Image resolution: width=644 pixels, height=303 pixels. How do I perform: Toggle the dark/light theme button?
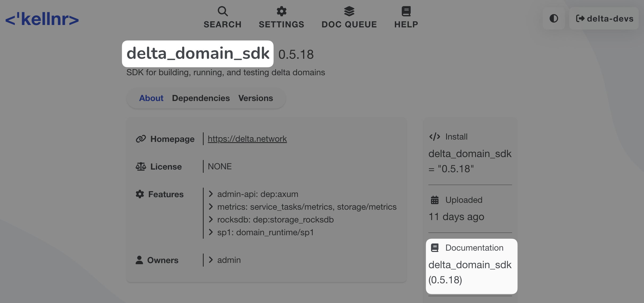point(554,19)
